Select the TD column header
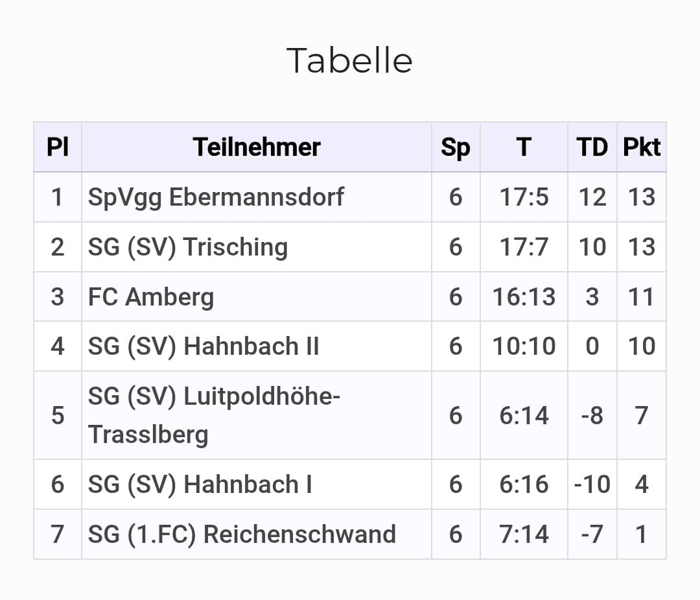This screenshot has height=600, width=700. tap(592, 147)
